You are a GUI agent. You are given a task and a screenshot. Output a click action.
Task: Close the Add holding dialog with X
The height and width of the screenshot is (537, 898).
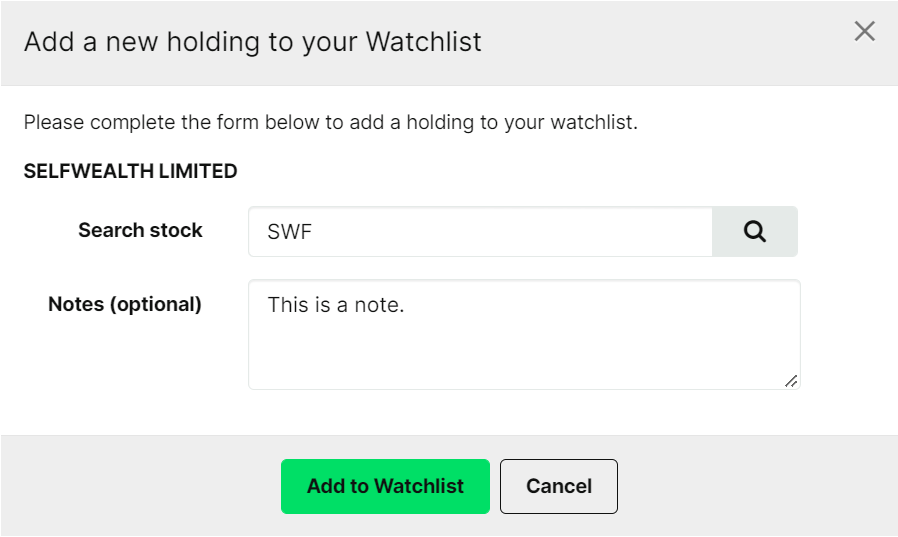864,31
